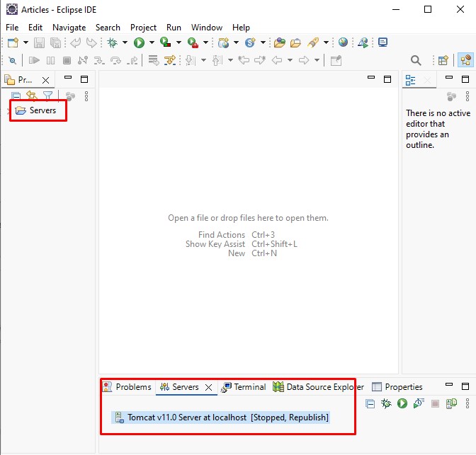Maximize the editor area
This screenshot has height=455, width=476.
click(387, 79)
